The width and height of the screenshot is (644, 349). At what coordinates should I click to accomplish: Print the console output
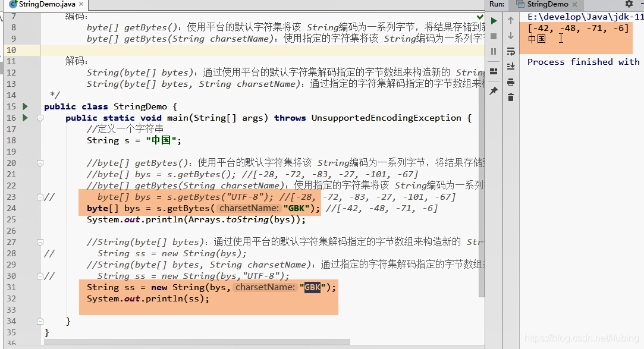511,82
